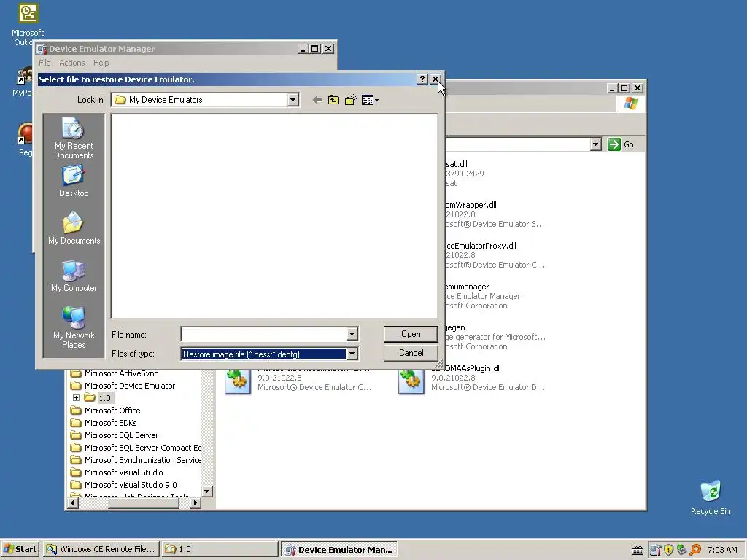This screenshot has width=747, height=560.
Task: Click the on-screen keyboard icon in taskbar
Action: [x=638, y=550]
